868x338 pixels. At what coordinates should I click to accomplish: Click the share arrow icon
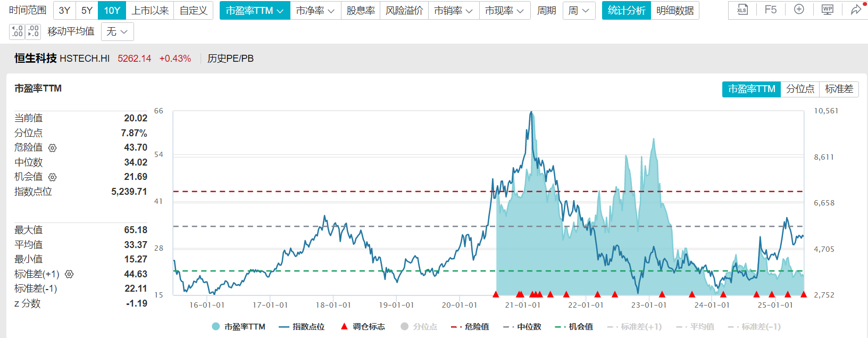click(856, 10)
